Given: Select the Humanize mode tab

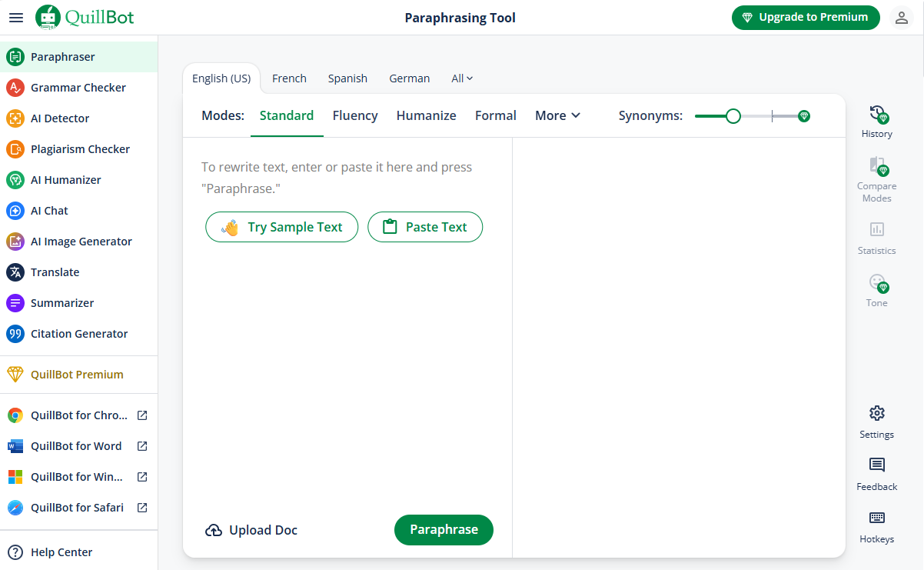Looking at the screenshot, I should pyautogui.click(x=426, y=115).
